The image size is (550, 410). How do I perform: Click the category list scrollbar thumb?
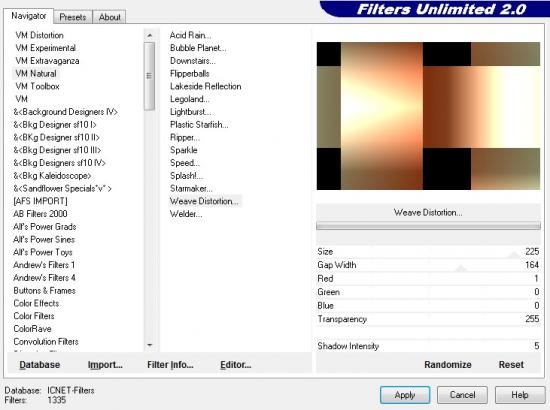tap(149, 76)
